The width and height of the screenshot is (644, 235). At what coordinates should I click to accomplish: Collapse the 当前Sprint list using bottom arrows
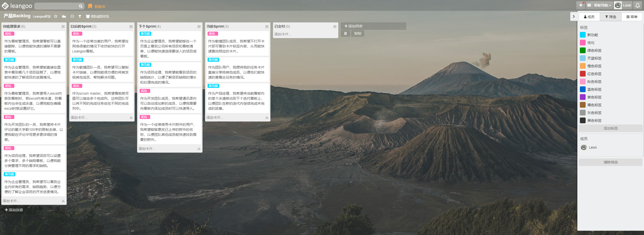(x=267, y=118)
